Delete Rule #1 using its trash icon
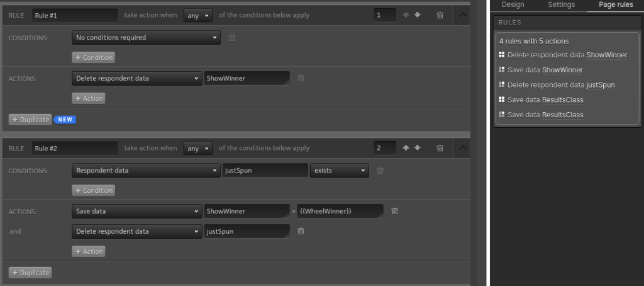Viewport: 644px width, 286px height. [440, 15]
